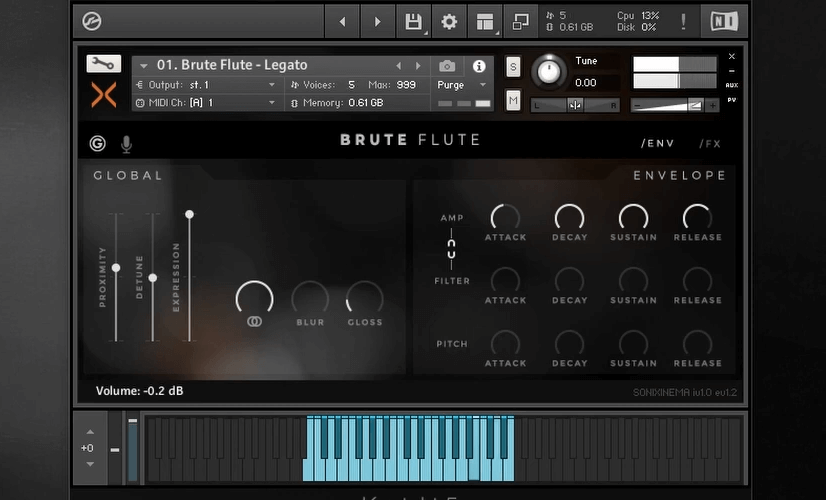Click the AMP Sustain knob
The width and height of the screenshot is (826, 500).
[x=633, y=218]
